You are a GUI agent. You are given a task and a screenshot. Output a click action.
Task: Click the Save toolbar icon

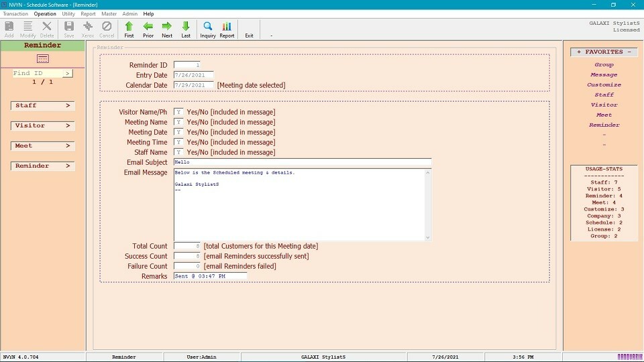pos(69,29)
